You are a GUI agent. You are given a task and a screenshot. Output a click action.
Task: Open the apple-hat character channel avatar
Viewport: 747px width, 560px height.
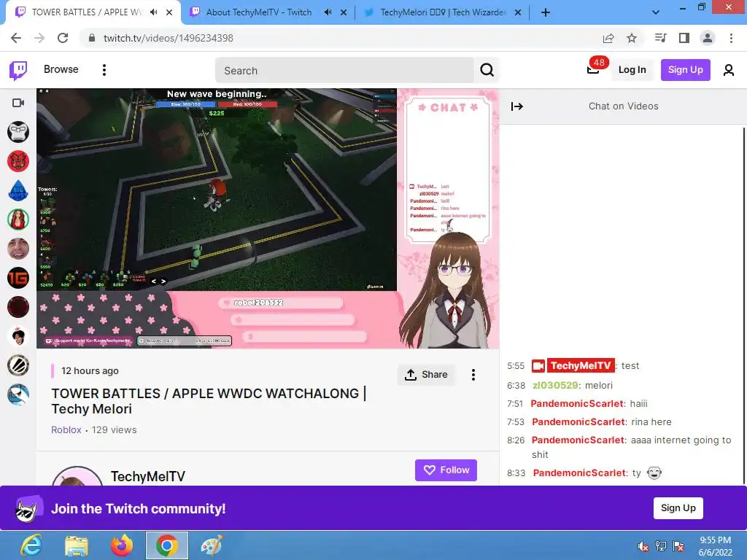(x=18, y=336)
